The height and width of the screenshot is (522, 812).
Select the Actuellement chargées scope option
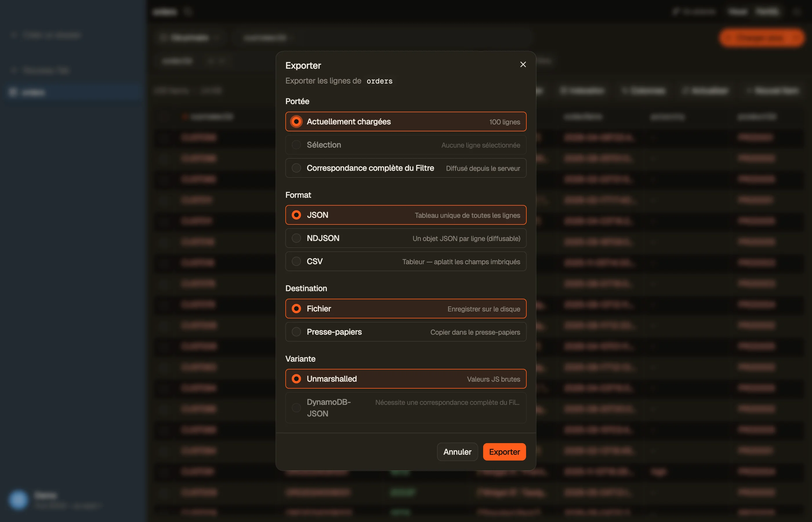coord(406,121)
